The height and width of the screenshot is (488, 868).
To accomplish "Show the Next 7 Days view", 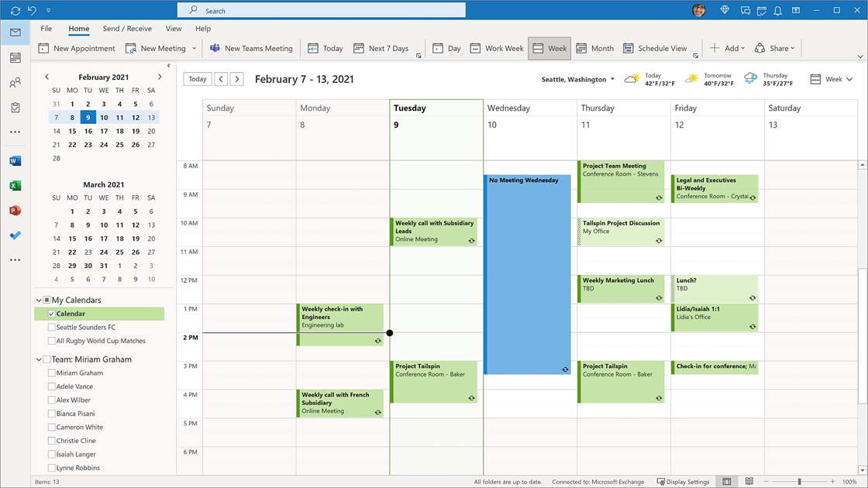I will pos(381,48).
